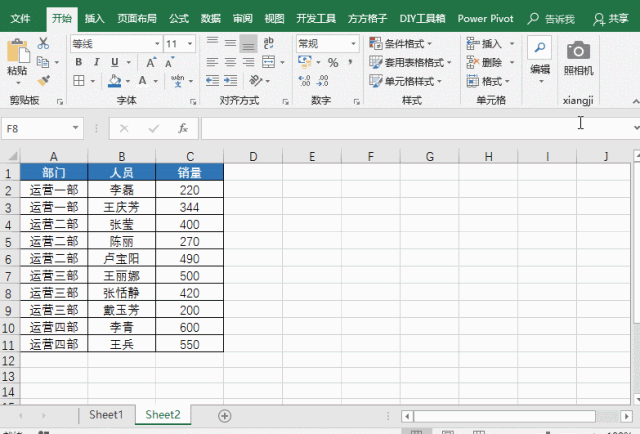Click the Cut scissors icon
Image resolution: width=640 pixels, height=434 pixels.
tap(43, 44)
